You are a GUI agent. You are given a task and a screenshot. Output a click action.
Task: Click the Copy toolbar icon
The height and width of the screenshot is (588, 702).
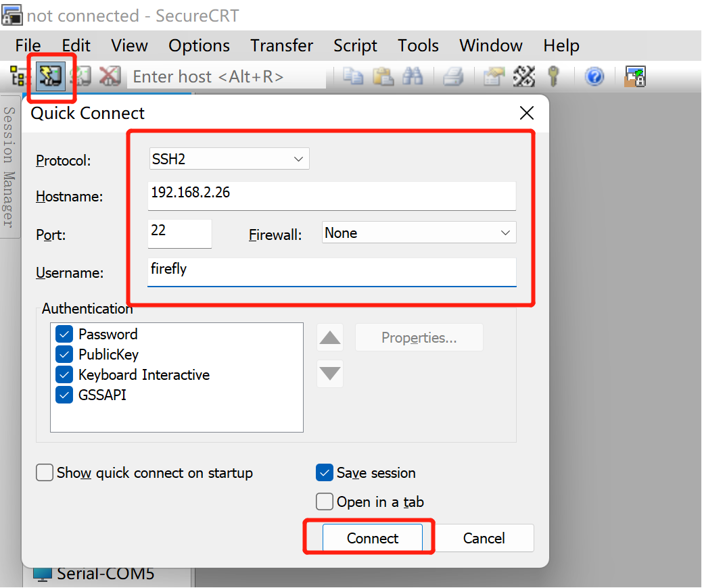tap(353, 76)
